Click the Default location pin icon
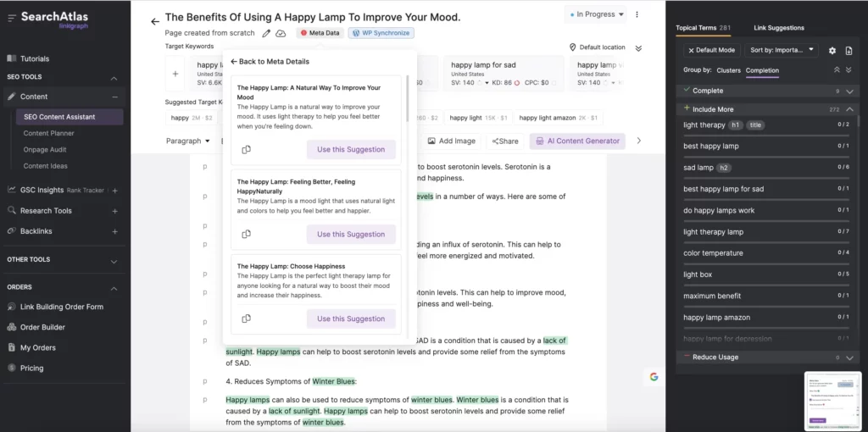Screen dimensions: 868x432 tap(573, 47)
